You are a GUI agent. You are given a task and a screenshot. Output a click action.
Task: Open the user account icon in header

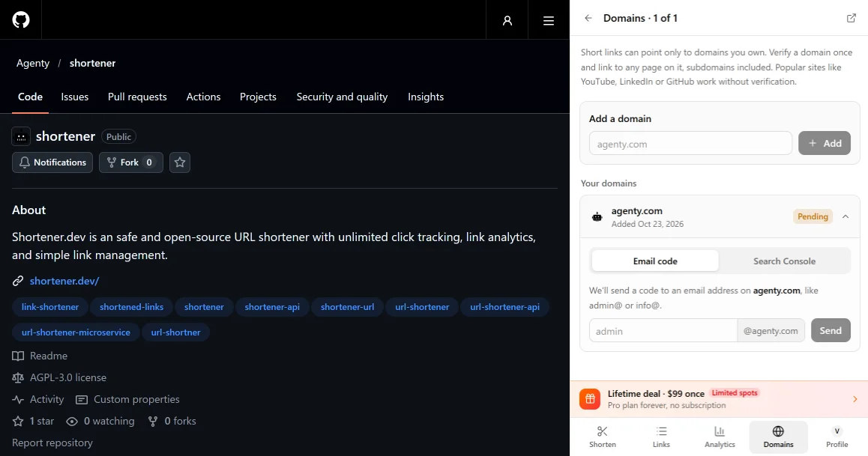507,20
